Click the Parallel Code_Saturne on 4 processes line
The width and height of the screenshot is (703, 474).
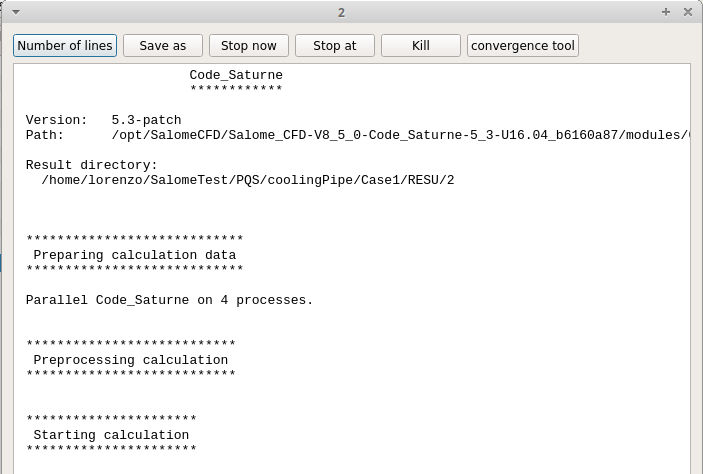pos(170,300)
